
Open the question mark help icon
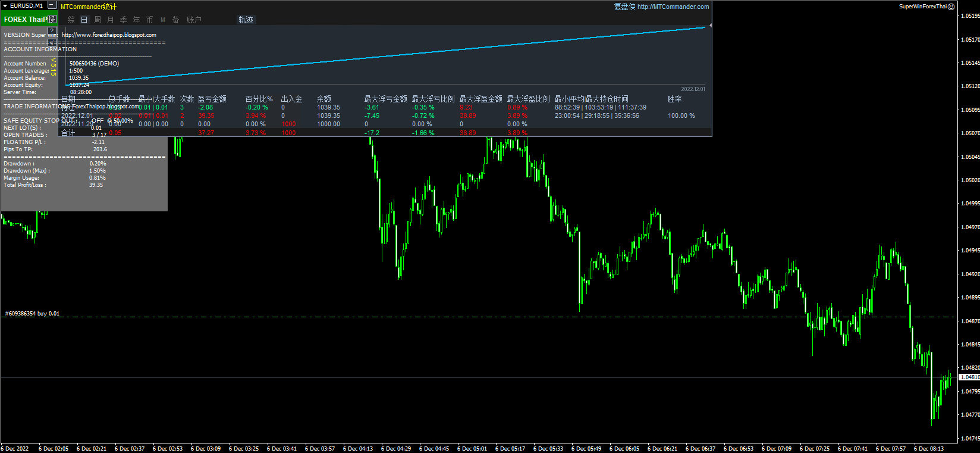[52, 31]
